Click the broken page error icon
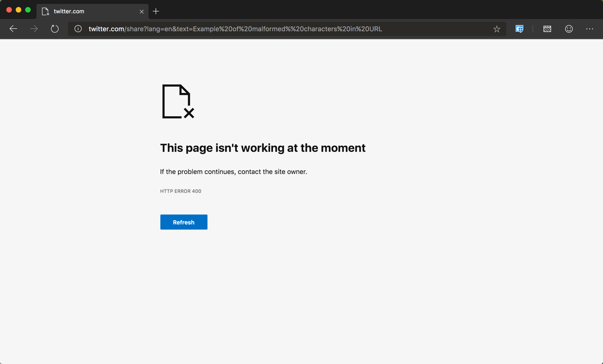 pos(177,101)
